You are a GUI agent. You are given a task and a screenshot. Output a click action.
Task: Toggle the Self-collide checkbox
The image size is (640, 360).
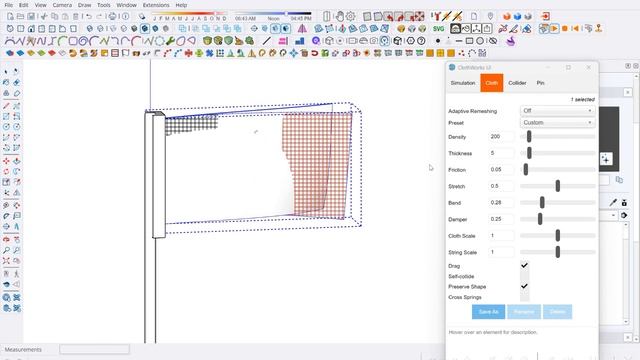(524, 276)
